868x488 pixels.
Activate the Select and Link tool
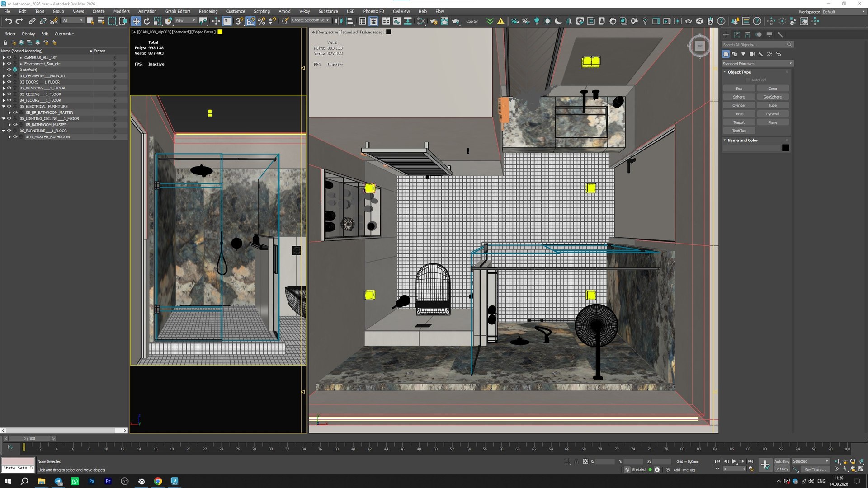[32, 21]
